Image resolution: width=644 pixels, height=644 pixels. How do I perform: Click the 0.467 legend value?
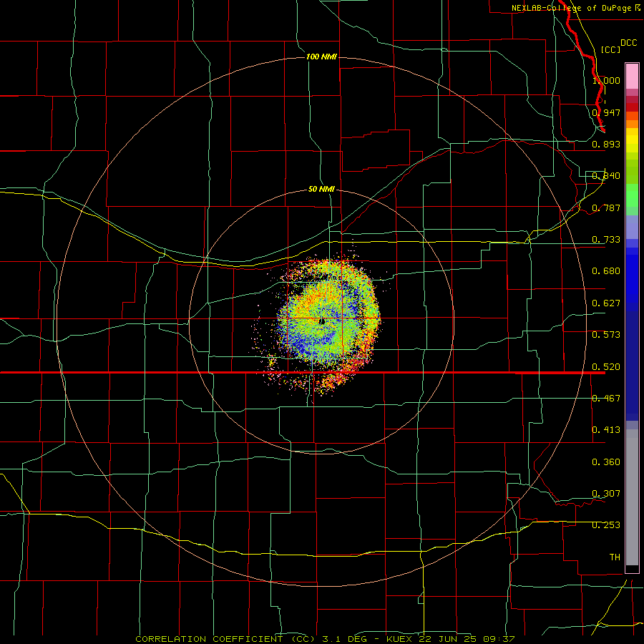click(606, 399)
